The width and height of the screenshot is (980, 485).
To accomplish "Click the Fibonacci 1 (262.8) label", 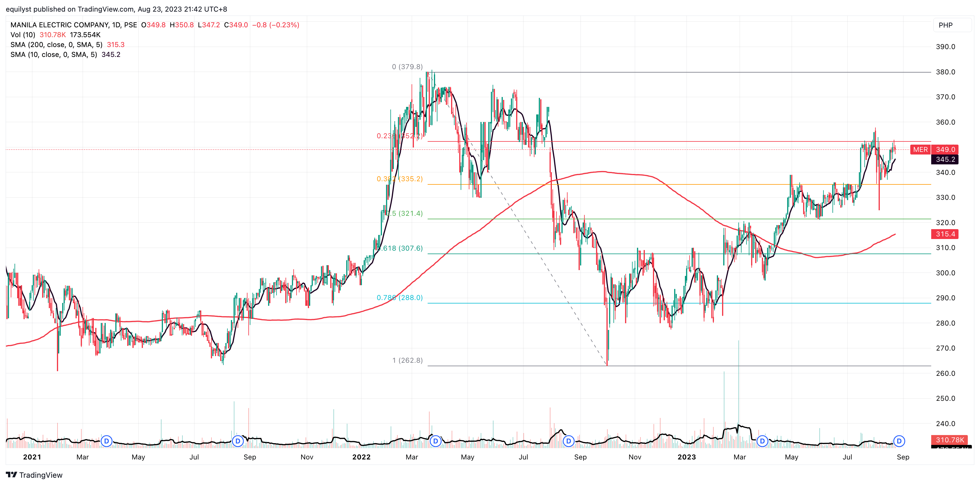I will [408, 360].
